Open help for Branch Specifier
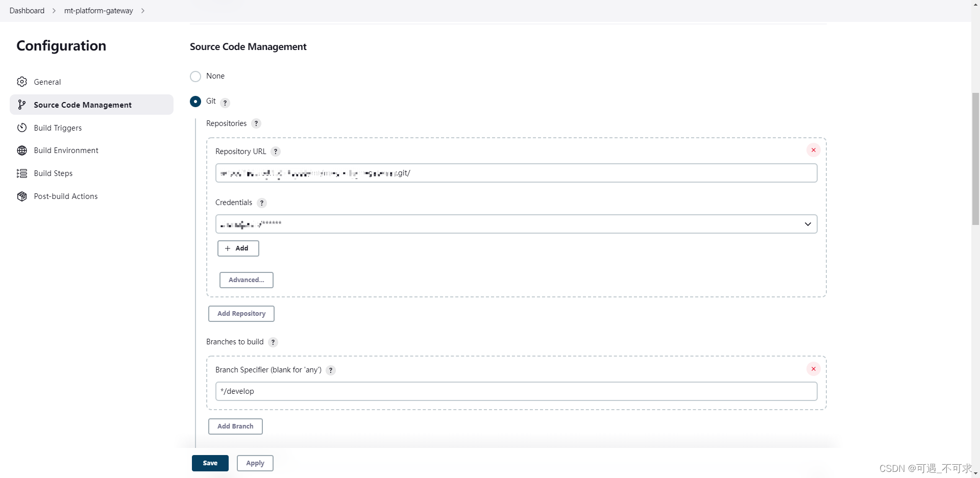This screenshot has height=478, width=980. (x=331, y=370)
